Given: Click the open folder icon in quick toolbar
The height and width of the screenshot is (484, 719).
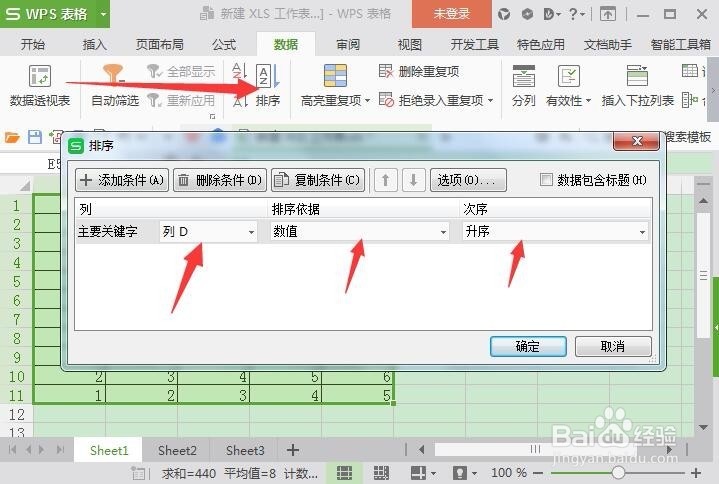Looking at the screenshot, I should click(12, 137).
